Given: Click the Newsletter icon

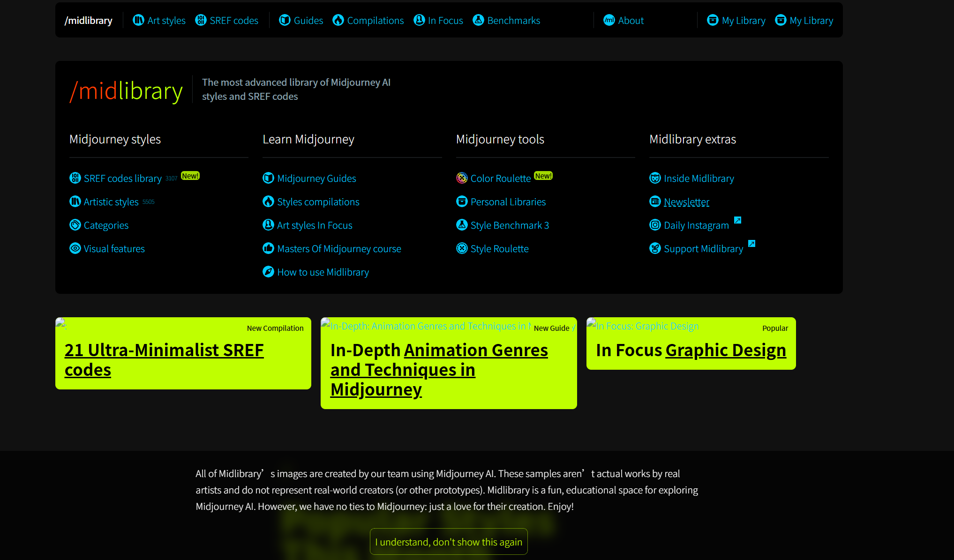Looking at the screenshot, I should (655, 202).
